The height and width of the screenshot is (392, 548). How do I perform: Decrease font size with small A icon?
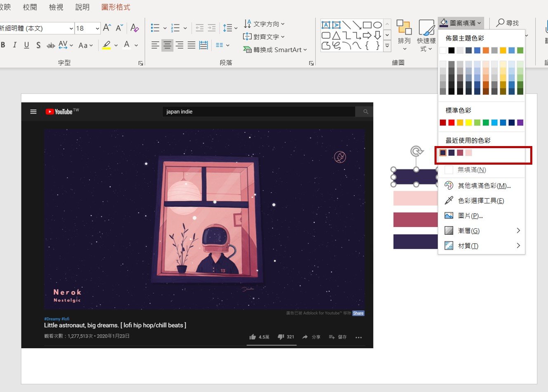pyautogui.click(x=119, y=28)
